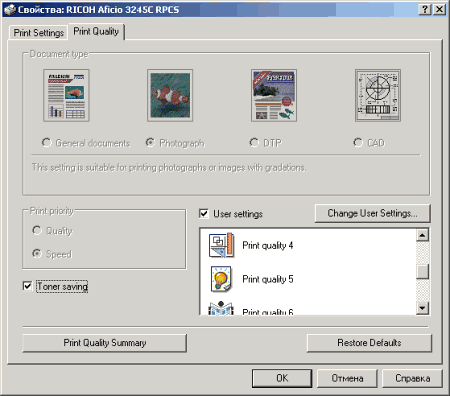Click the General documents preview thumbnail

tap(66, 95)
